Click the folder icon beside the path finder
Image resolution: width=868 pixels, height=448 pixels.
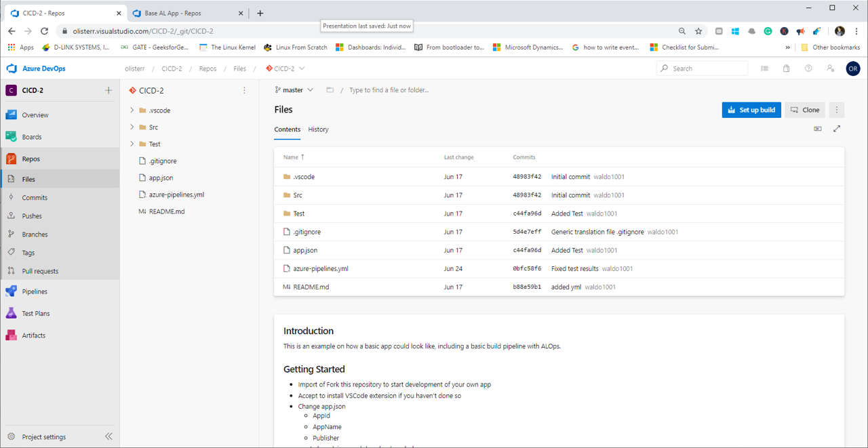coord(330,89)
